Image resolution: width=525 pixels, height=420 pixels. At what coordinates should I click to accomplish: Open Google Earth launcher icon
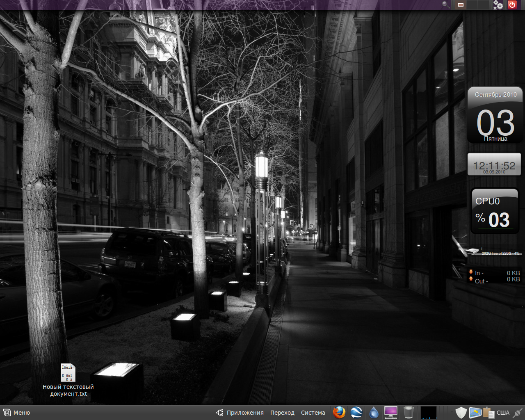[356, 412]
